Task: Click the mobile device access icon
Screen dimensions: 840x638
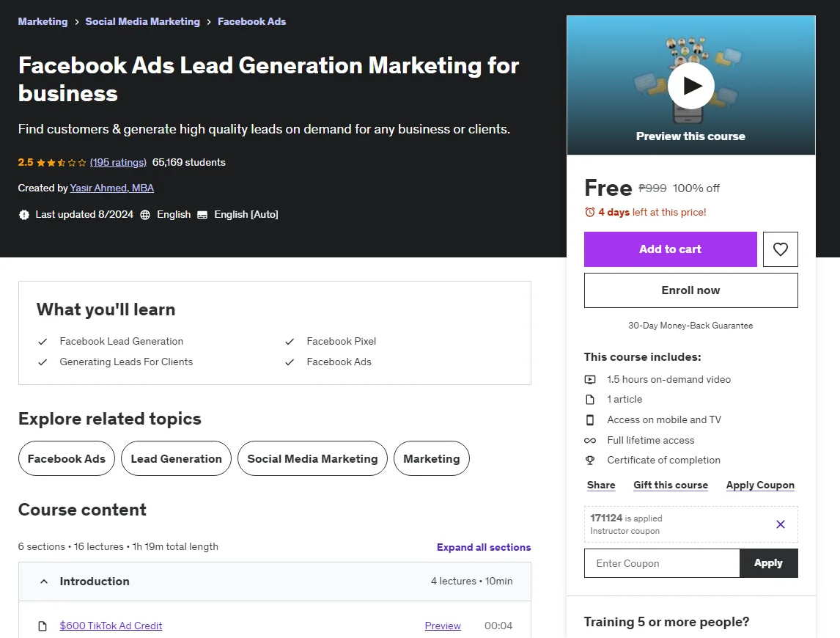Action: point(590,419)
